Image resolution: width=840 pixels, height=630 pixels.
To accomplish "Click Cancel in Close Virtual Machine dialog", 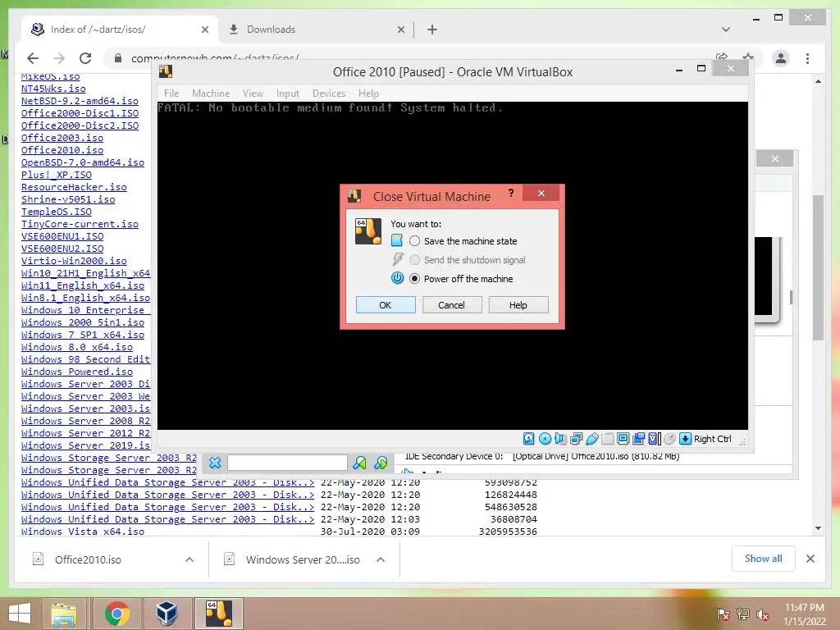I will [452, 305].
